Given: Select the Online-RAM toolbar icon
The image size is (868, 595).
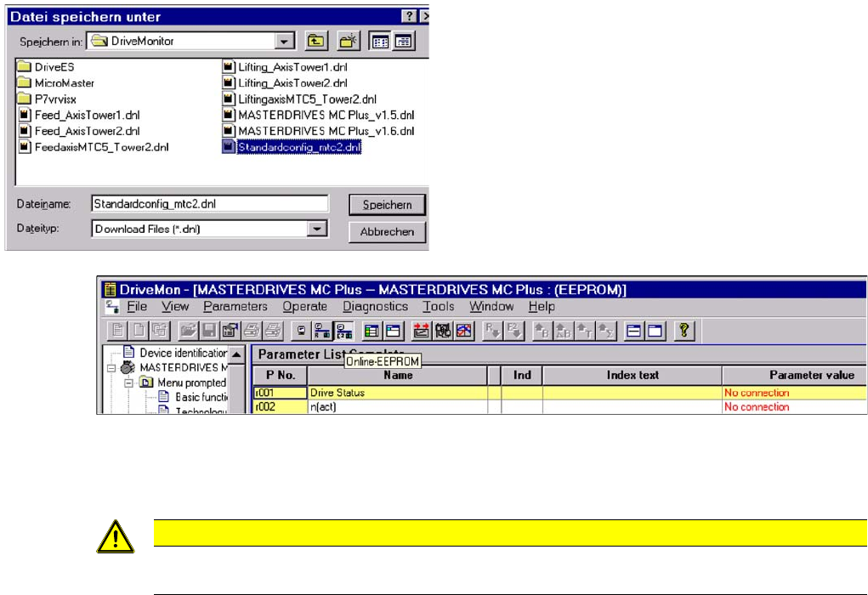Looking at the screenshot, I should coord(322,331).
